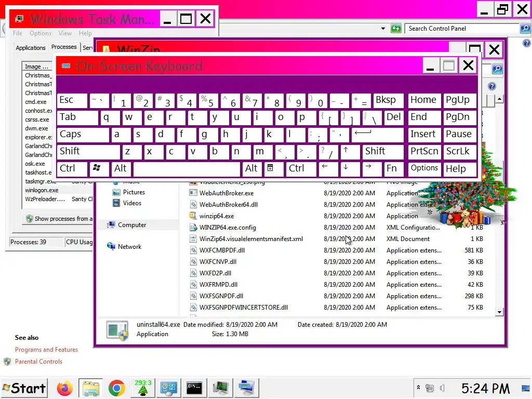Screen dimensions: 532x399
Task: Click the volume speaker tray icon
Action: [x=442, y=388]
